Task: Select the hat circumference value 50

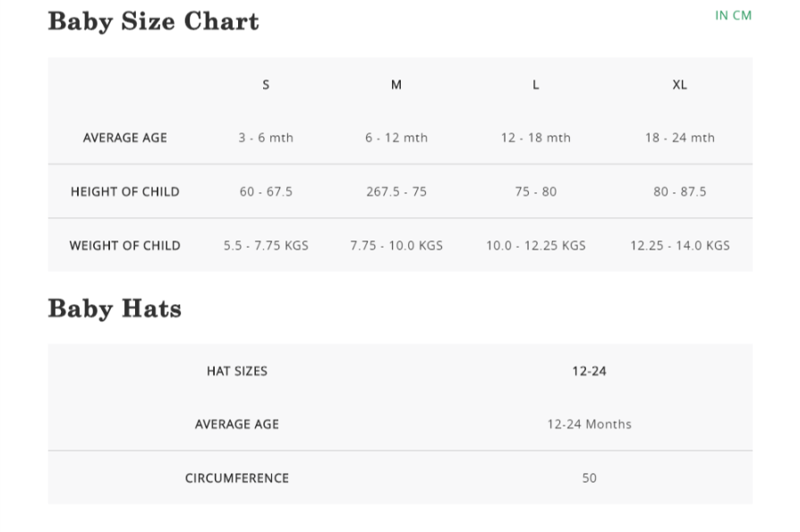Action: tap(589, 478)
